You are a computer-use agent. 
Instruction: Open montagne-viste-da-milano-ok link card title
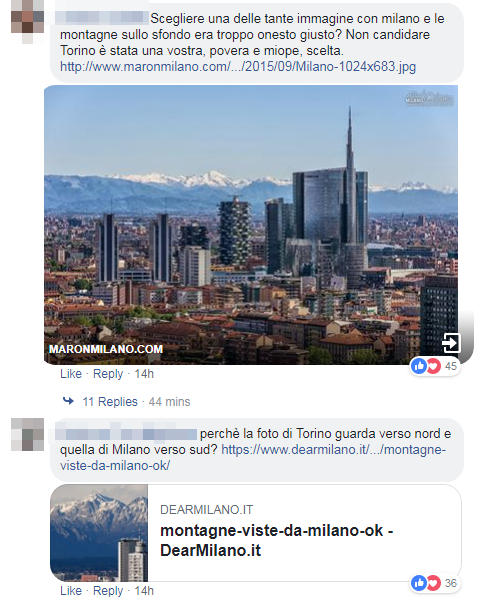277,540
